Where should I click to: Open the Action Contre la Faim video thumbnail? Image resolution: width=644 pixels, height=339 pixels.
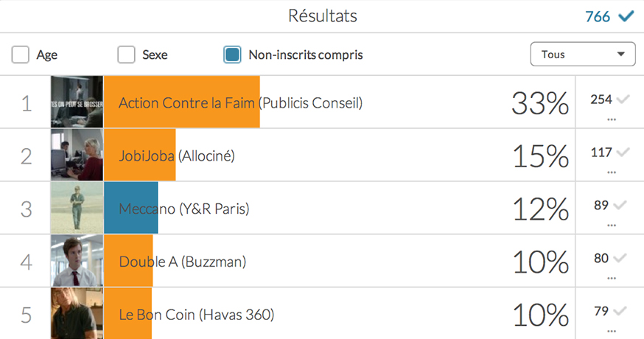click(x=77, y=102)
